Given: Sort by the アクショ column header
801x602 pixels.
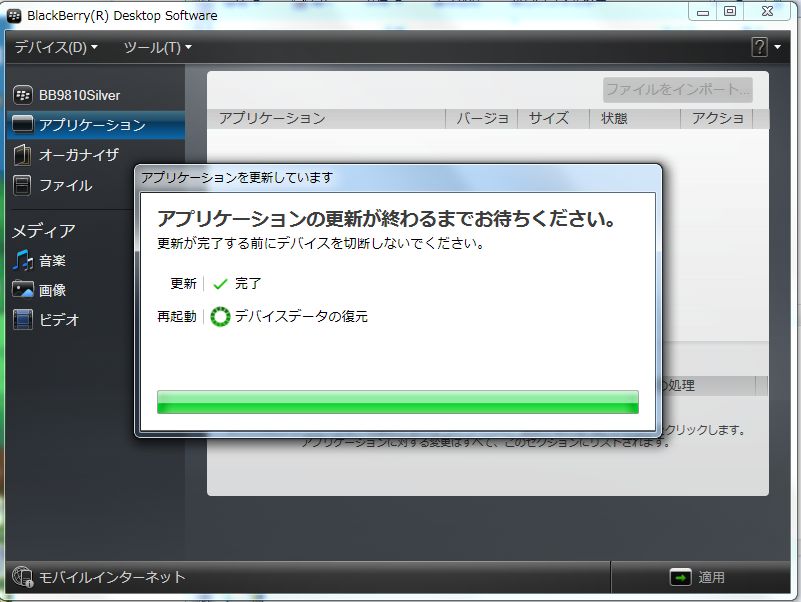Looking at the screenshot, I should pos(717,119).
